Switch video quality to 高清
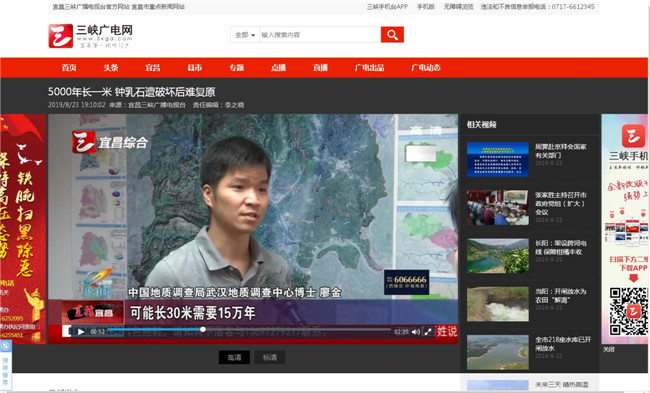 234,357
